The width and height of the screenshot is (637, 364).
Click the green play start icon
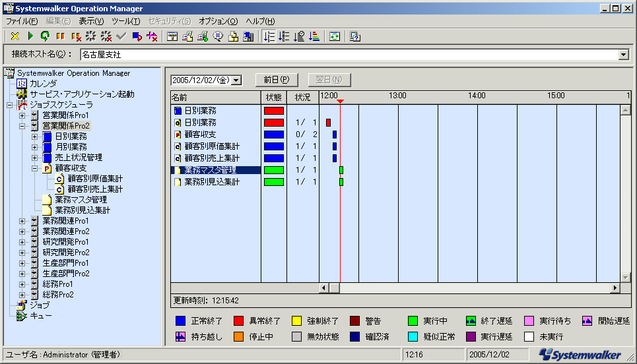tap(30, 36)
